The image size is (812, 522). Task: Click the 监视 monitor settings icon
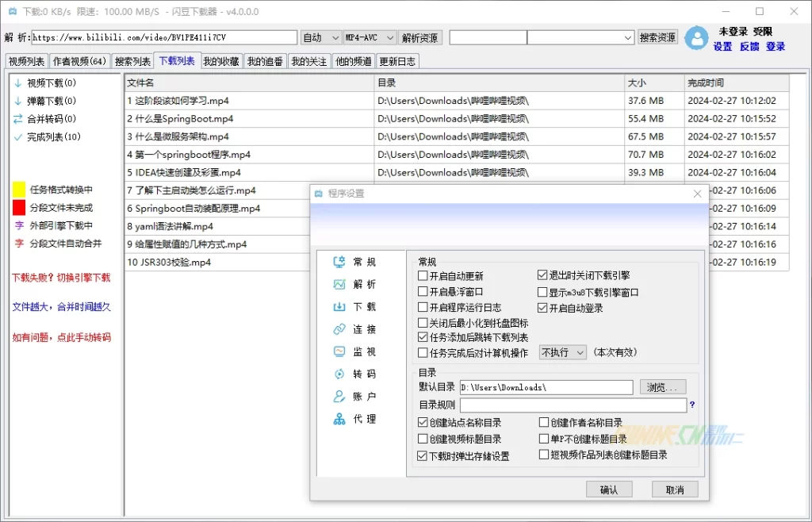(x=339, y=351)
